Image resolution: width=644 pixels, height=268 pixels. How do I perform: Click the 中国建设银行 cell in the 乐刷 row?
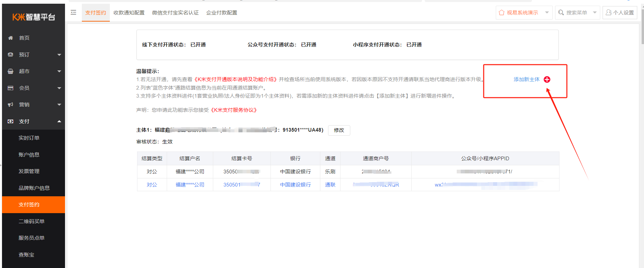(x=295, y=172)
